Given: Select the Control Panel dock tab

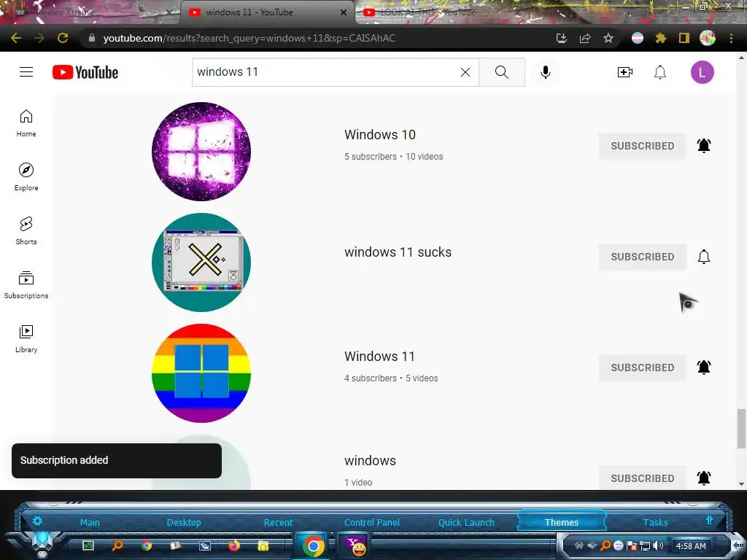Looking at the screenshot, I should (372, 522).
